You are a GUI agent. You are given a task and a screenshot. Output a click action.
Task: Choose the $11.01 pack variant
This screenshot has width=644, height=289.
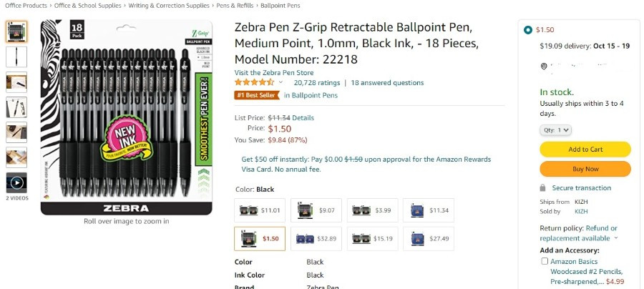(x=260, y=210)
